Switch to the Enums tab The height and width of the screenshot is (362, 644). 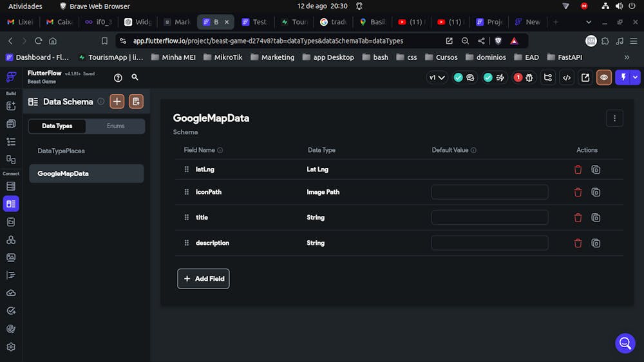tap(115, 126)
